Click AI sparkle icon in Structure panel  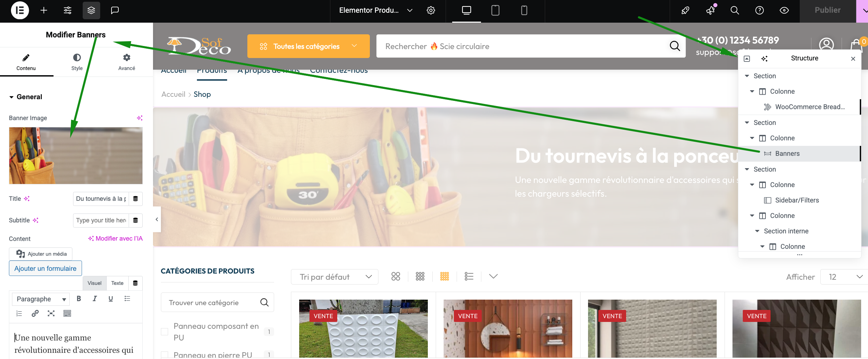click(x=764, y=59)
